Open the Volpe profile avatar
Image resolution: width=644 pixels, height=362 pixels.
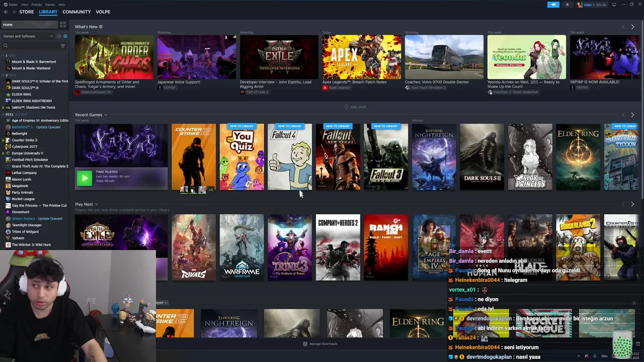click(580, 5)
